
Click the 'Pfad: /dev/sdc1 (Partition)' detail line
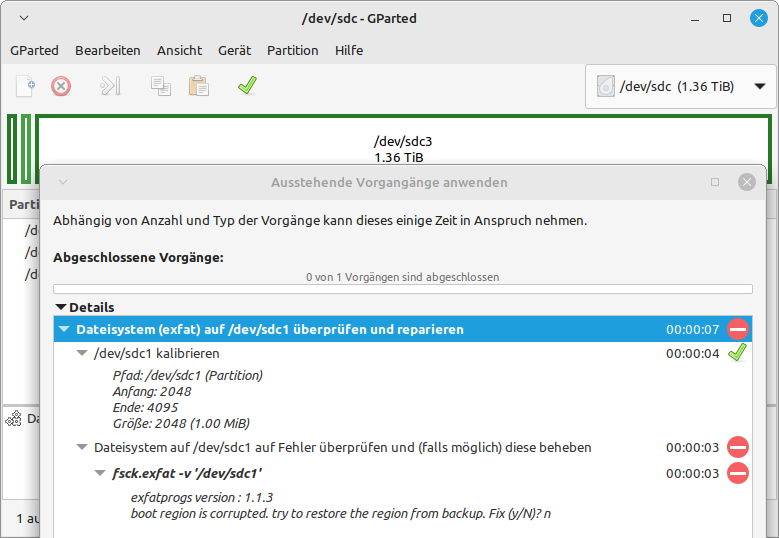click(188, 375)
